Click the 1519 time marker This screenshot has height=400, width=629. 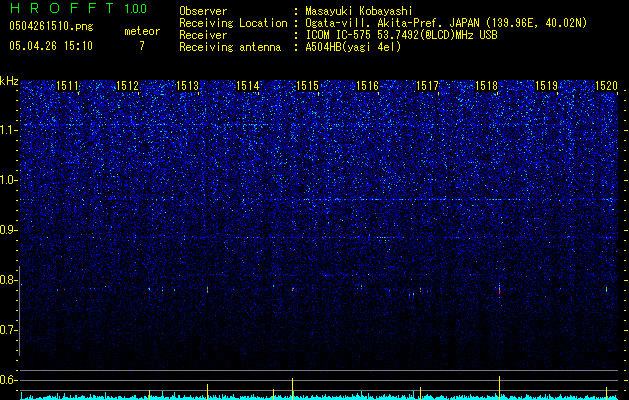[x=547, y=85]
